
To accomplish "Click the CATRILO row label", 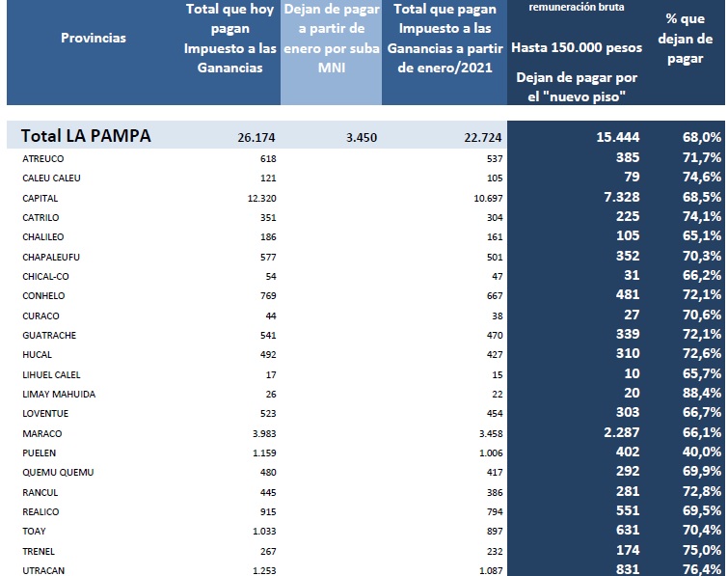I will click(40, 218).
